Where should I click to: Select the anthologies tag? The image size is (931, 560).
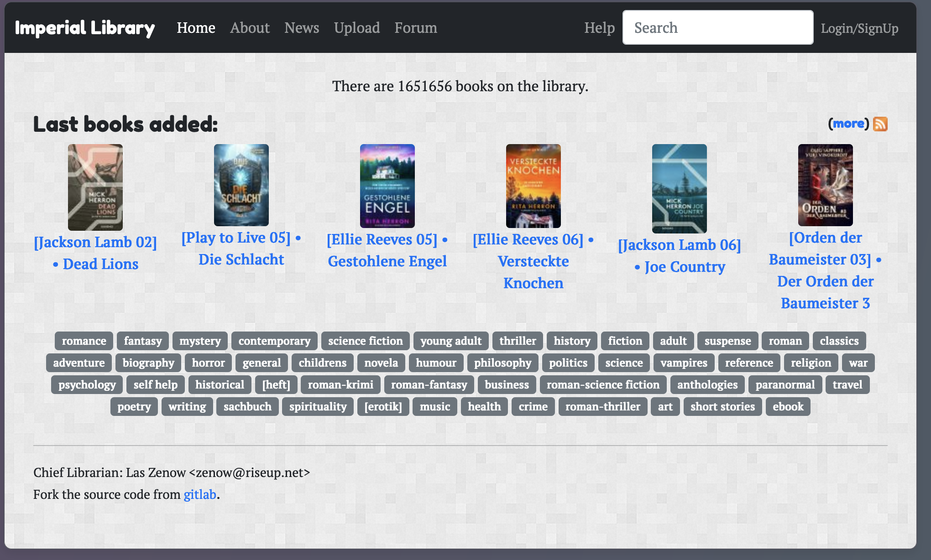pyautogui.click(x=707, y=384)
